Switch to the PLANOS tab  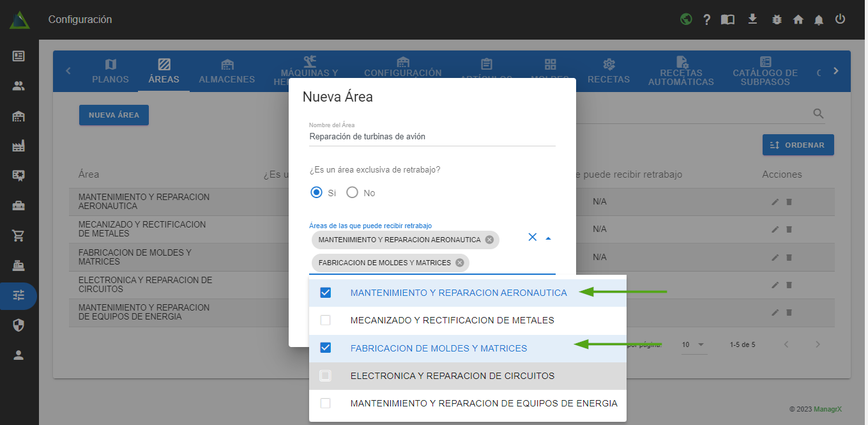110,72
